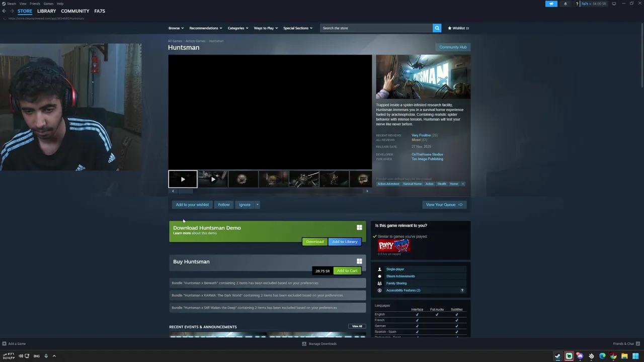
Task: Click the Windows icon on the demo box
Action: [x=359, y=228]
